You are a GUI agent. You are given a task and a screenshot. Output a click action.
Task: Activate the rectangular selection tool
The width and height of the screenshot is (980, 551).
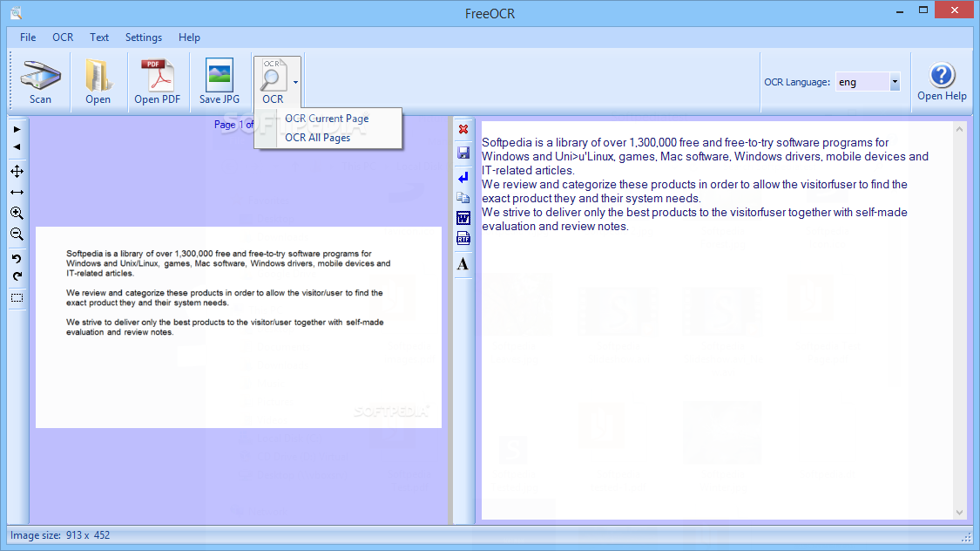(x=17, y=298)
